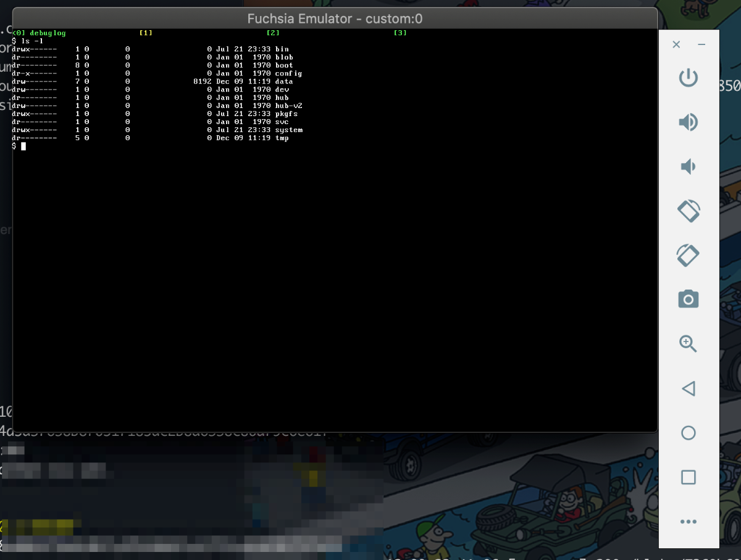Switch to the [0] debuglog tab
This screenshot has height=560, width=741.
[x=39, y=33]
